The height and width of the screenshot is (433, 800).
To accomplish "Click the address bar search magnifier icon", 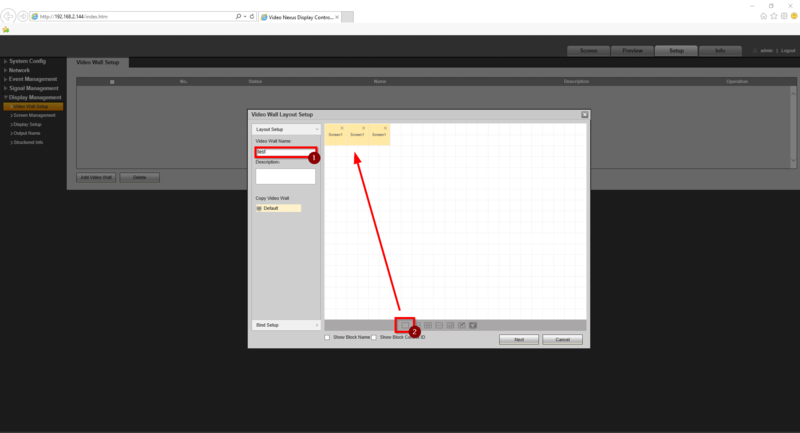I will click(238, 16).
